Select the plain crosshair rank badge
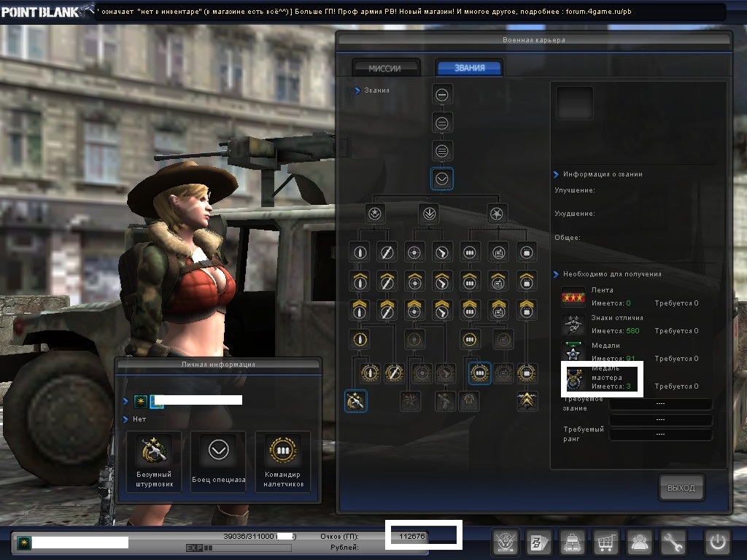Image resolution: width=747 pixels, height=560 pixels. click(414, 252)
